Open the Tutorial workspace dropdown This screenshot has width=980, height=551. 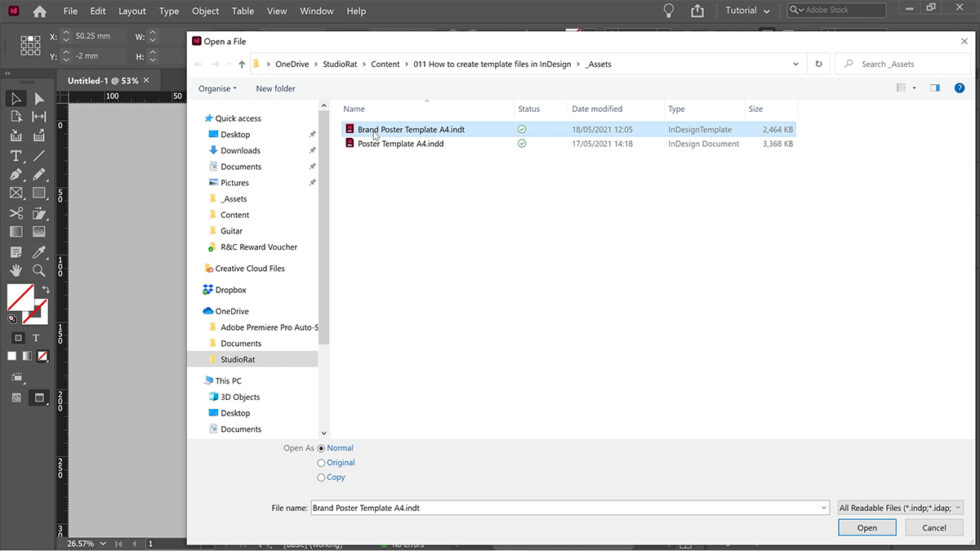(748, 11)
